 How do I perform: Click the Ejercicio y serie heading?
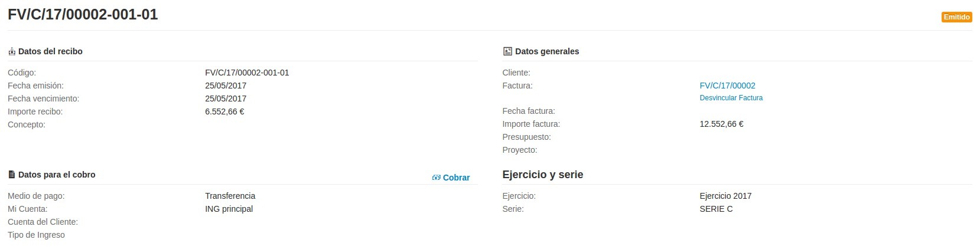(542, 175)
